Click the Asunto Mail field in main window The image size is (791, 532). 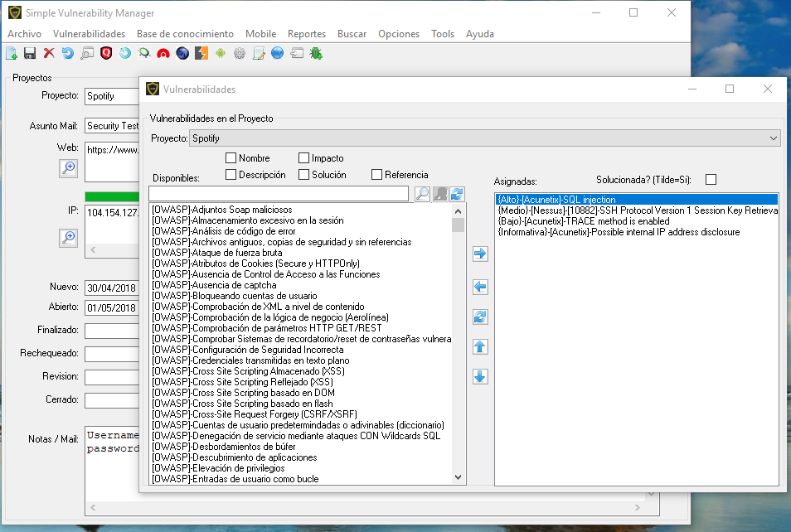point(112,126)
